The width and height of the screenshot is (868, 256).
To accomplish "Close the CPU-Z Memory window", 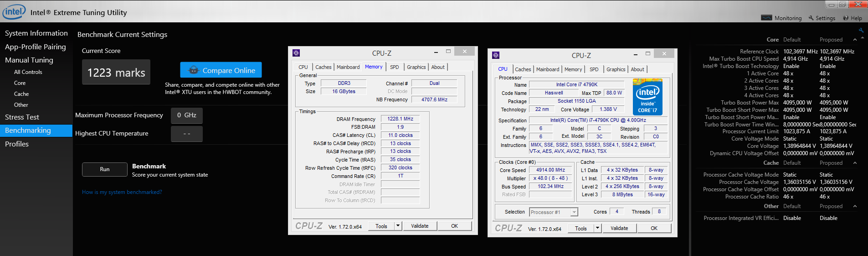I will [x=464, y=52].
